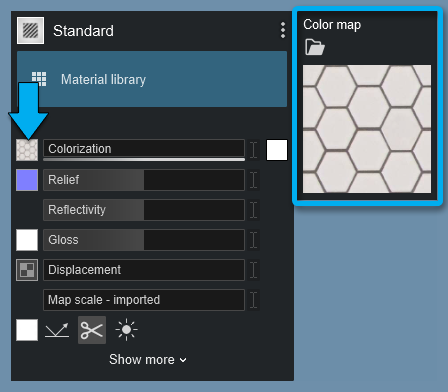
Task: Click the purple Relief normal map swatch
Action: click(27, 180)
